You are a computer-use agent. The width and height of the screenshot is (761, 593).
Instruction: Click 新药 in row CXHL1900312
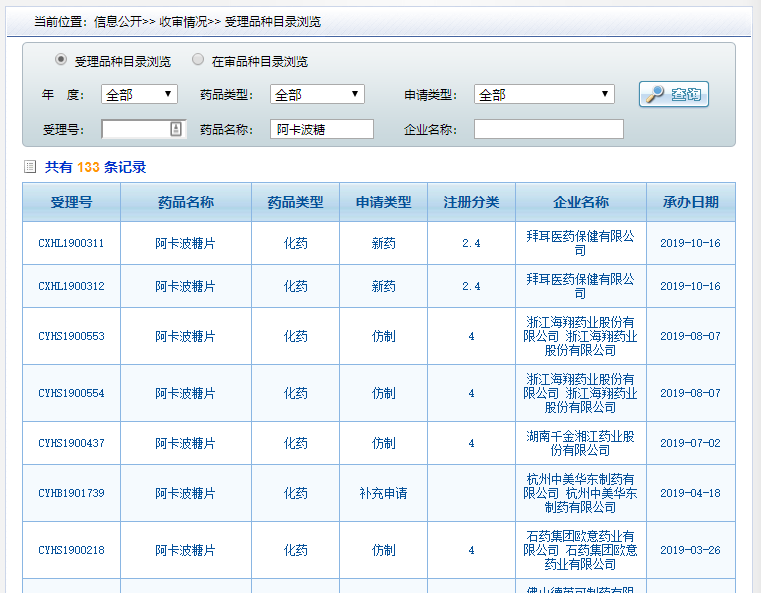pyautogui.click(x=383, y=286)
